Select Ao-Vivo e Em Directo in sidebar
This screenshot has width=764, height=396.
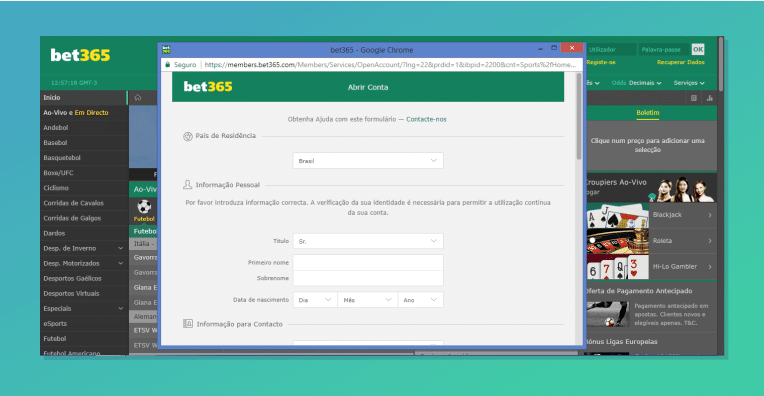click(84, 113)
